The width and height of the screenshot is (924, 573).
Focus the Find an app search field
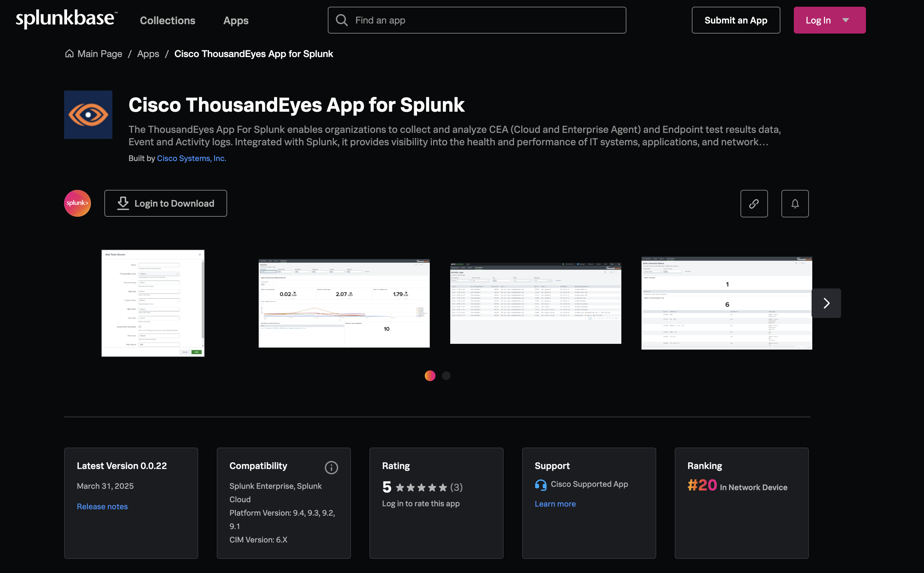(477, 20)
